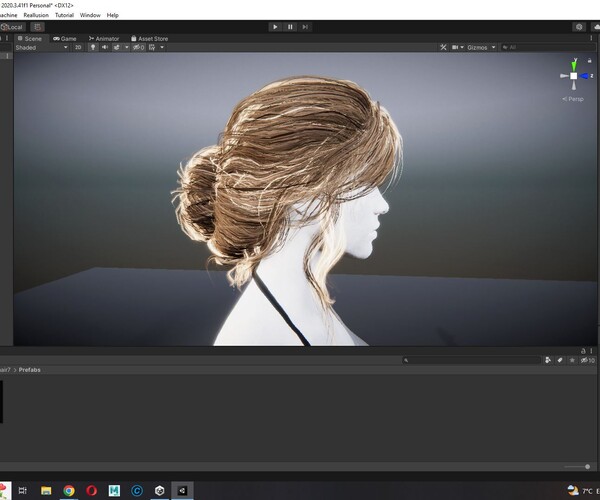Open the Shaded draw mode dropdown
This screenshot has width=600, height=500.
[x=41, y=47]
